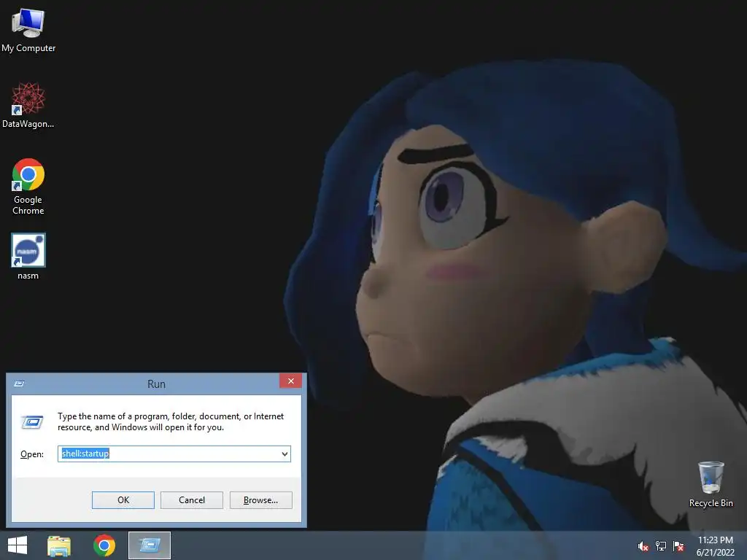The image size is (747, 560).
Task: Click the Browse... button
Action: tap(260, 500)
